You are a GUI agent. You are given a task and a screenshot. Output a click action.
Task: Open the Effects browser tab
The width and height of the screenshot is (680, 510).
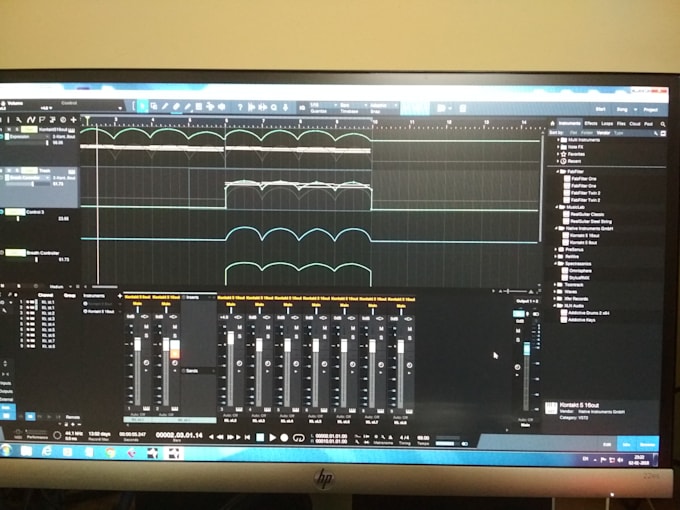(x=591, y=124)
